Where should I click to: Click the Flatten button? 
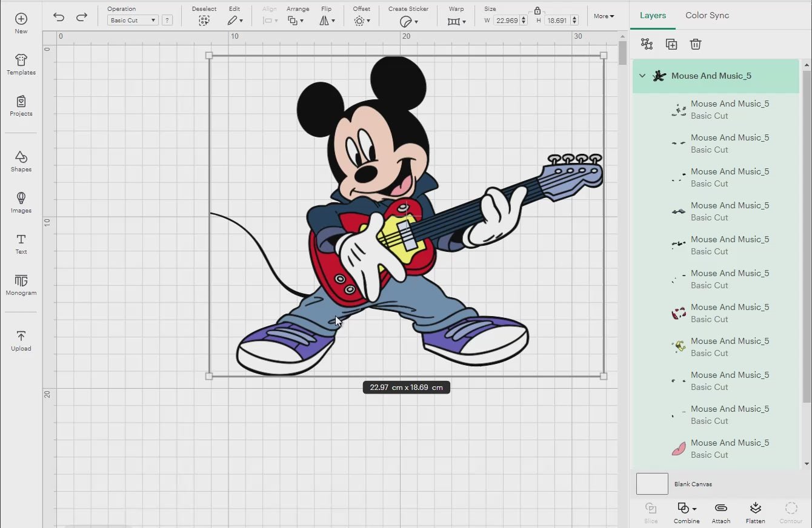click(x=755, y=512)
